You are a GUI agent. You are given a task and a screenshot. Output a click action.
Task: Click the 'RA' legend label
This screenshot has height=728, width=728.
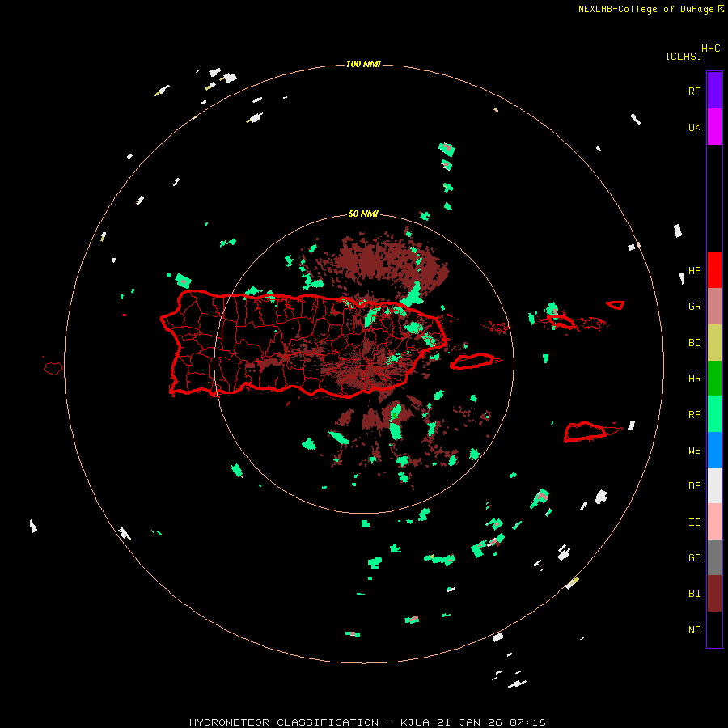pyautogui.click(x=694, y=415)
